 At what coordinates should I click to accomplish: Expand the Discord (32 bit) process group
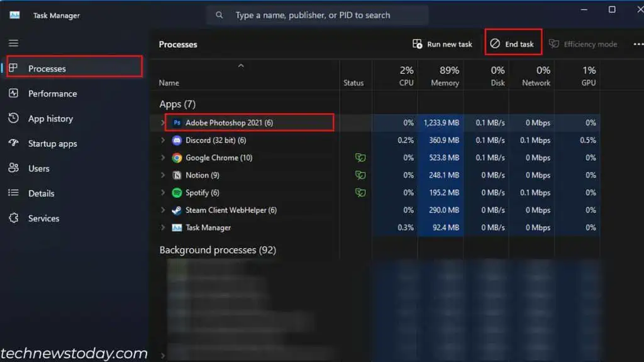coord(164,140)
